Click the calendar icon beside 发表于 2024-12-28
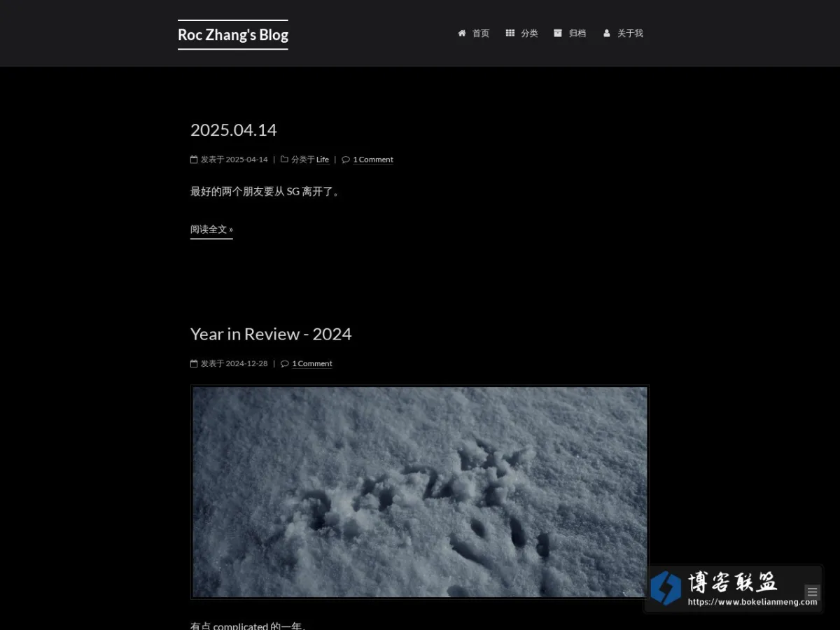 click(194, 364)
